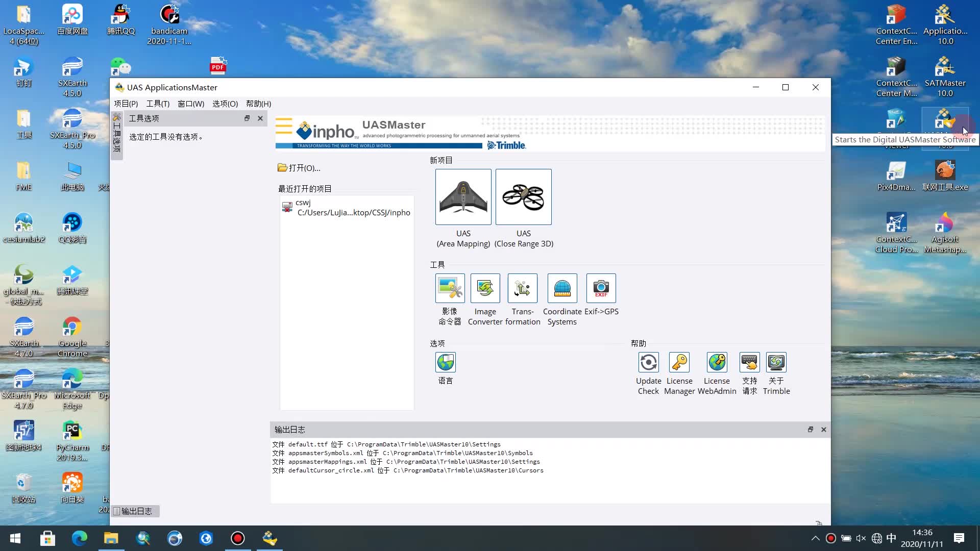Launch the Exif->GPS tool
980x551 pixels.
[x=601, y=288]
